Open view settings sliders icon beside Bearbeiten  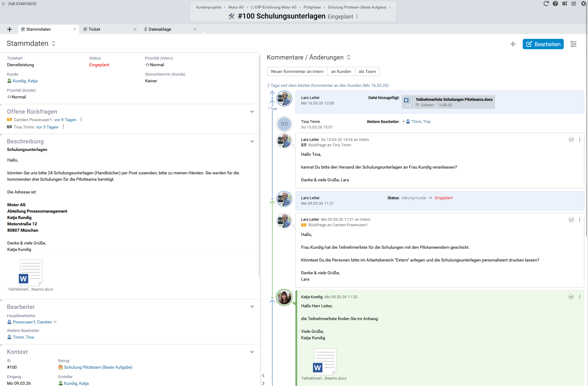573,44
